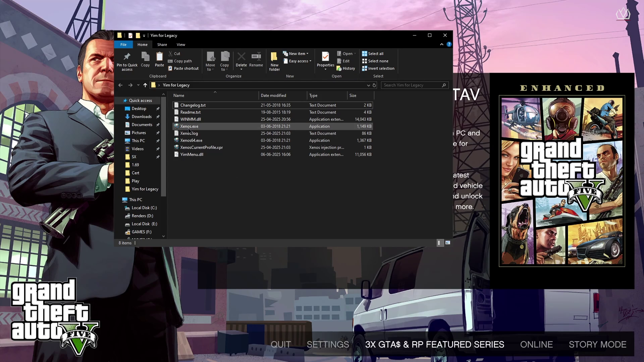Collapse the ribbon with the chevron
Viewport: 644px width, 362px height.
click(441, 44)
